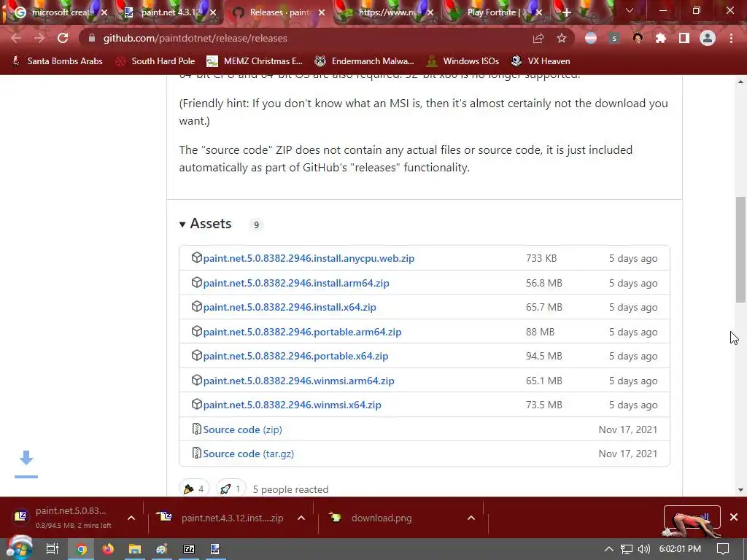This screenshot has width=747, height=560.
Task: Close the downloads shelf
Action: point(734,517)
